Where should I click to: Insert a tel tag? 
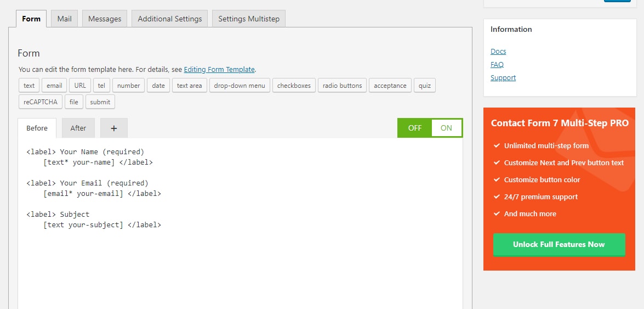(x=101, y=86)
